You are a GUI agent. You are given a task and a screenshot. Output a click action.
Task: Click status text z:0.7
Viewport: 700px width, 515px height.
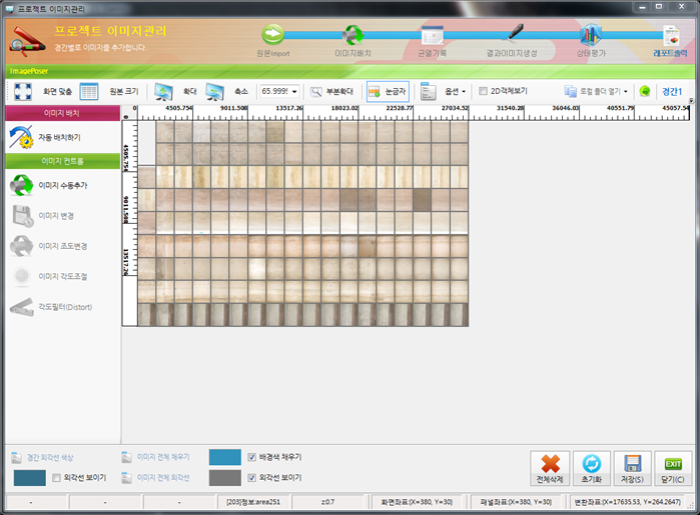click(328, 502)
